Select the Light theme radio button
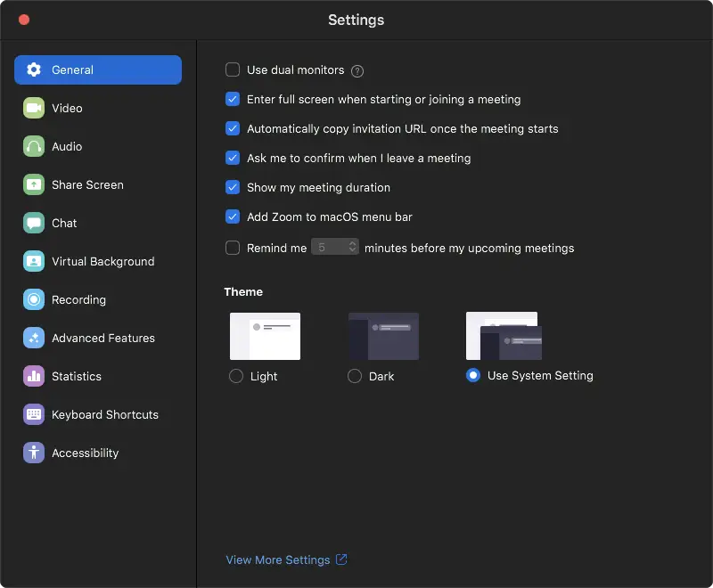The height and width of the screenshot is (588, 713). [235, 376]
